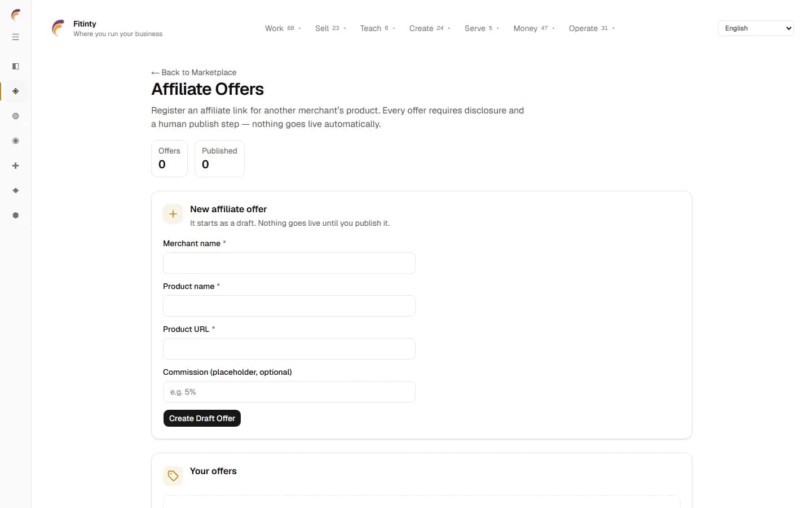Click the plus icon beside New affiliate offer
The height and width of the screenshot is (508, 812).
pos(173,214)
